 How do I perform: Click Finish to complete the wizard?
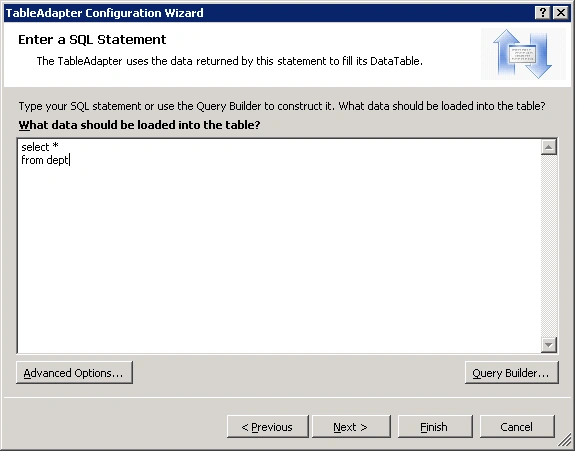click(435, 427)
